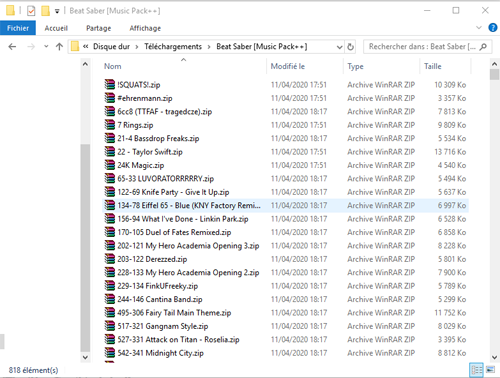Click the archive icon of Attack on Titan - Roselia
This screenshot has height=378, width=500.
coord(110,339)
